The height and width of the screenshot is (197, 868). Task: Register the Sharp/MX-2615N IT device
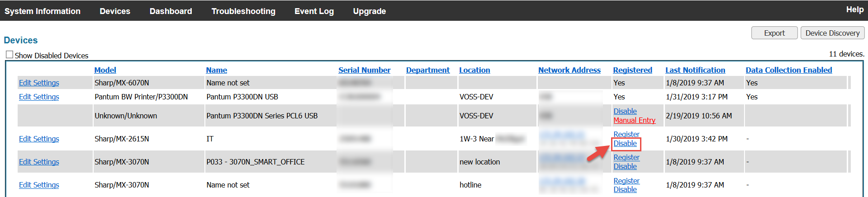tap(626, 134)
